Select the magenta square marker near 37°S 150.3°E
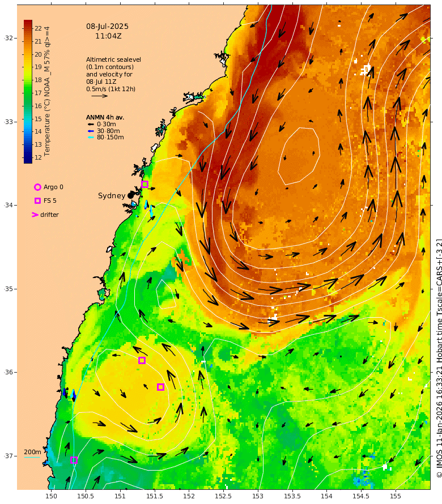 pyautogui.click(x=74, y=460)
